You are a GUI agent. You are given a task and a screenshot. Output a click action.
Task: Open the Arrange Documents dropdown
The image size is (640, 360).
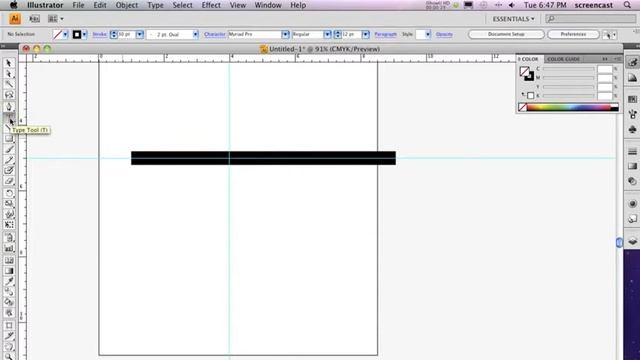point(56,19)
